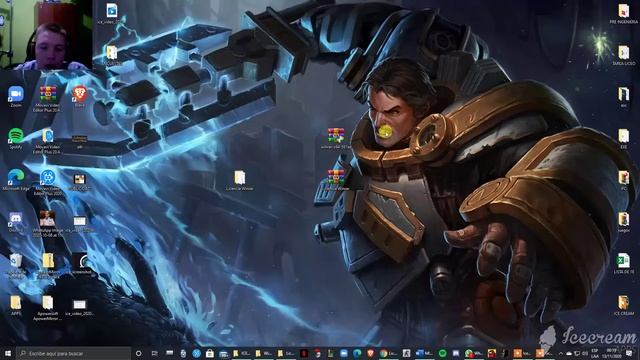Open Google Chrome window from the taskbar

click(389, 353)
